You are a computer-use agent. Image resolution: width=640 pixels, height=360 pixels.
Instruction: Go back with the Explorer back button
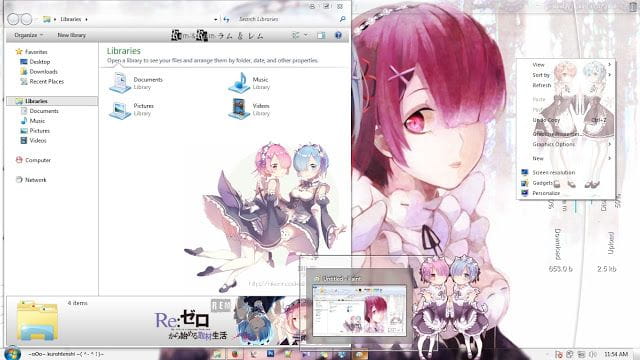click(13, 19)
